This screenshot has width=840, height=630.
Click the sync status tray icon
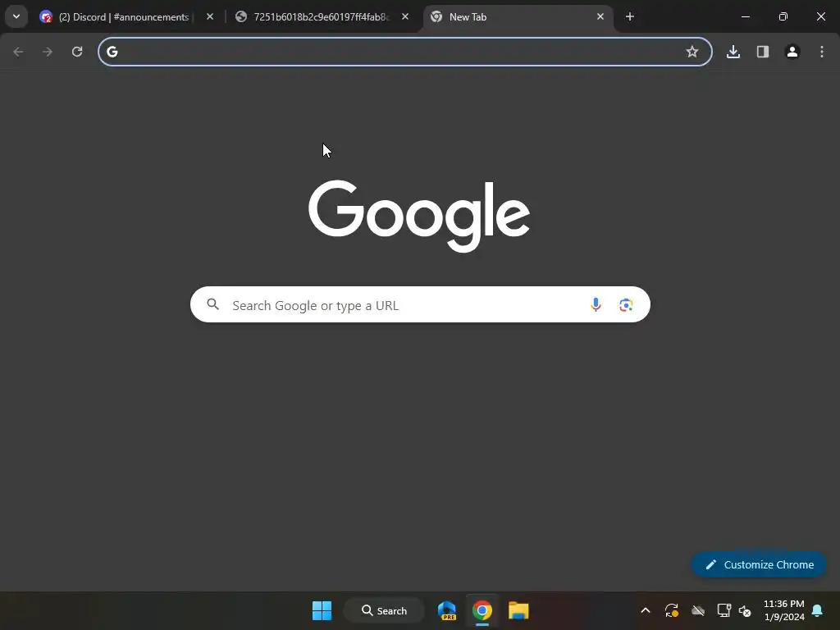click(x=672, y=610)
